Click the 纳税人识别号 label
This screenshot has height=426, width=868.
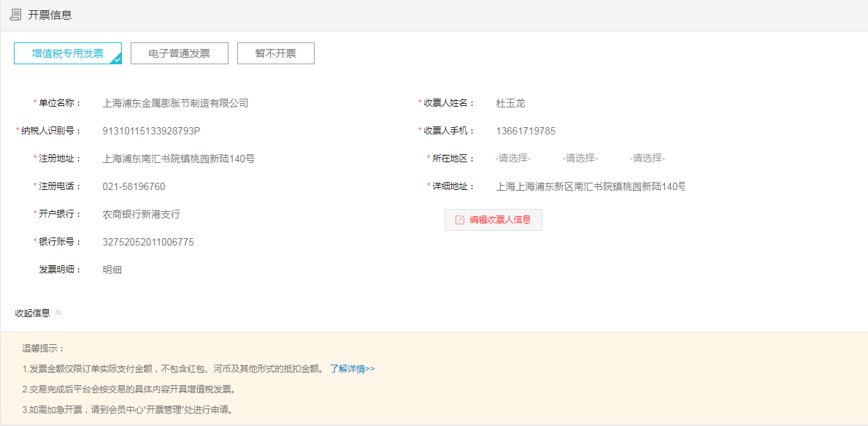(51, 132)
